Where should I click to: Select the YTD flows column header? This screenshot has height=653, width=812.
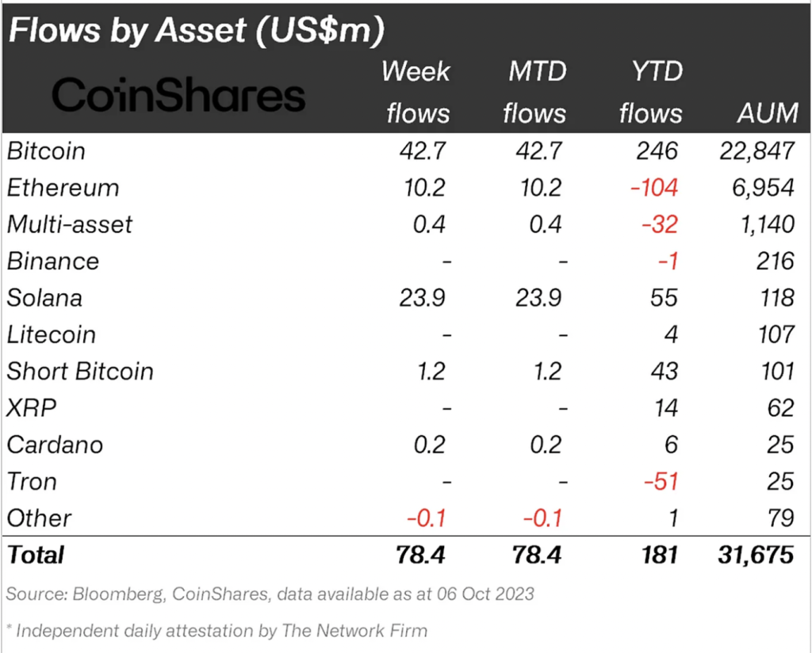point(650,92)
